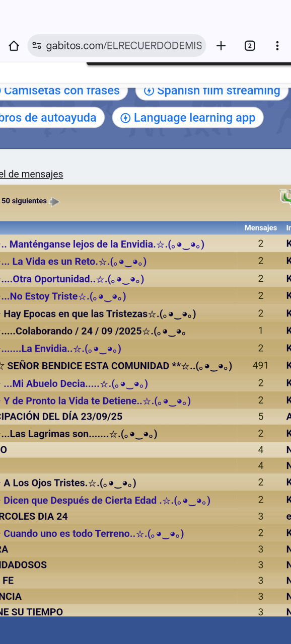
Task: Open the browser three-dot menu
Action: (277, 46)
